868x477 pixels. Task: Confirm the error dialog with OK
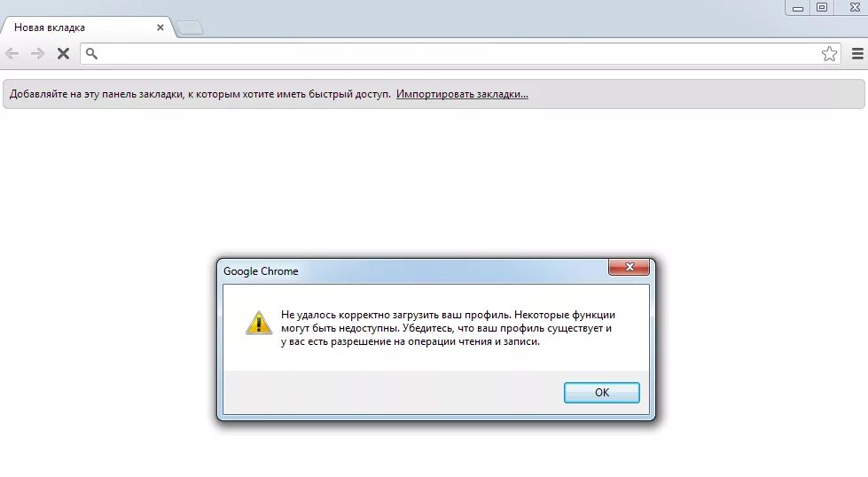pos(602,393)
